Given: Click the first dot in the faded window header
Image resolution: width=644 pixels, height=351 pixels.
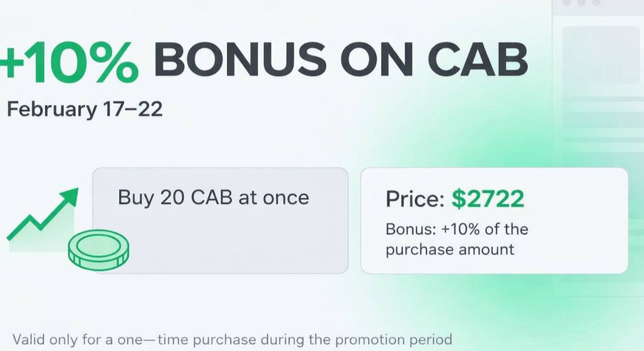Looking at the screenshot, I should [567, 3].
